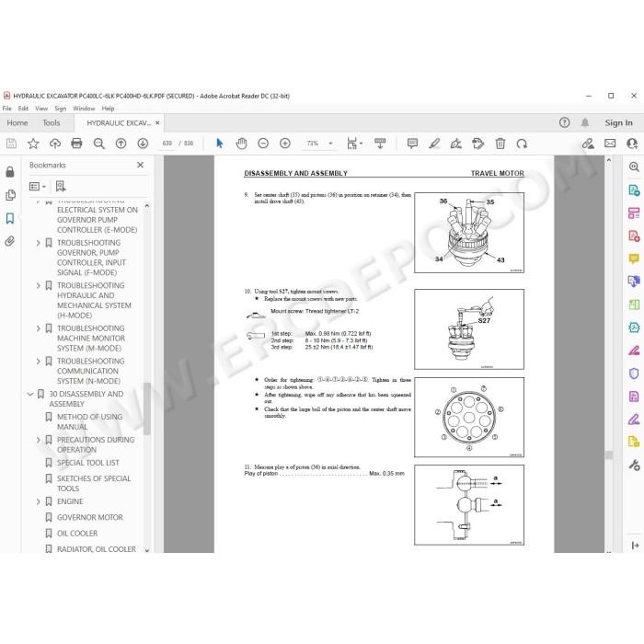Switch to the Tools tab
The height and width of the screenshot is (644, 644).
click(x=52, y=122)
